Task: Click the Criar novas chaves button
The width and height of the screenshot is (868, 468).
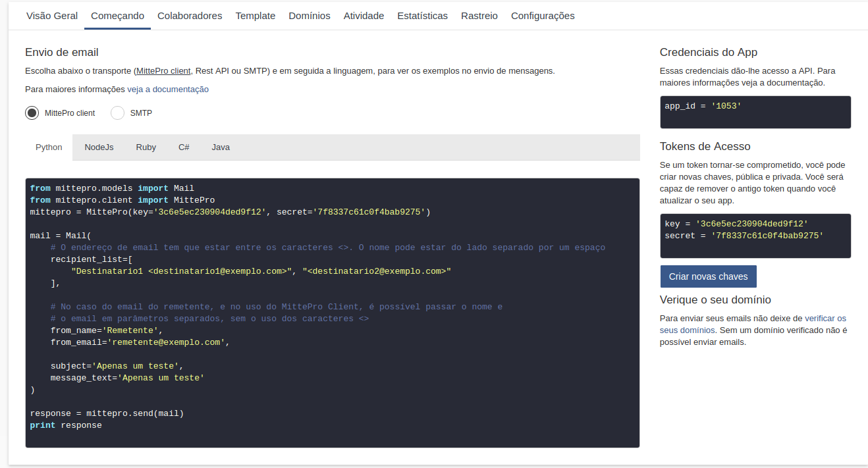Action: coord(708,276)
